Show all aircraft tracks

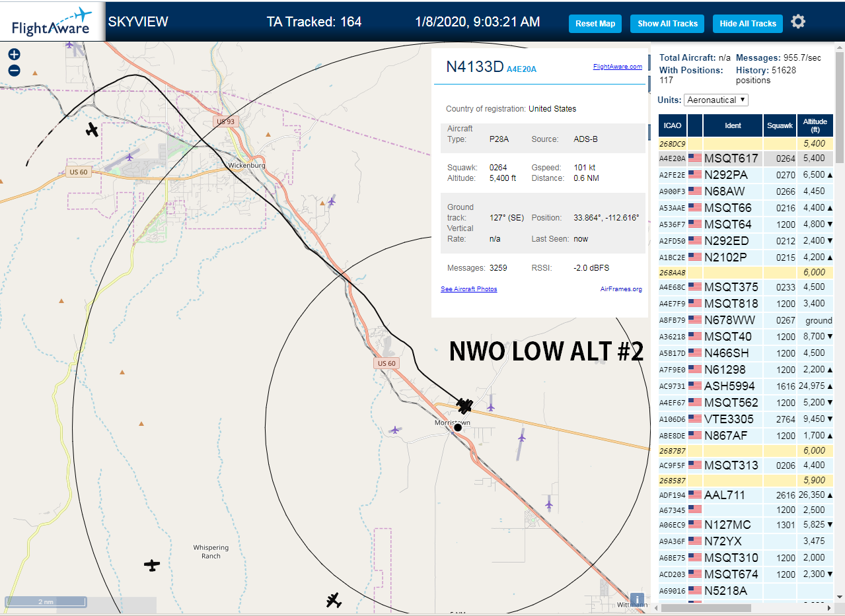point(667,24)
